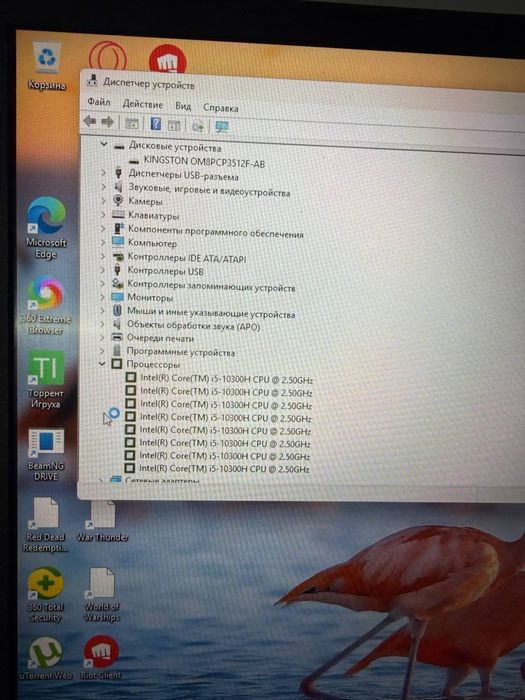
Task: Open the Торрент Игруха desktop shortcut
Action: click(x=46, y=380)
